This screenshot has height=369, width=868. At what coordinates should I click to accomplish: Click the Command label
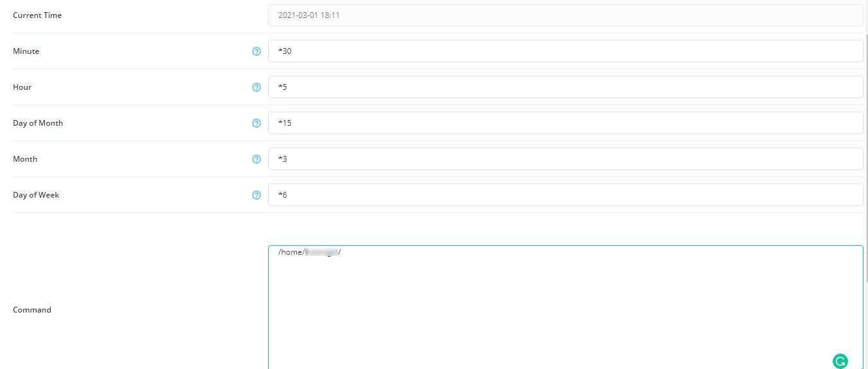pyautogui.click(x=32, y=310)
